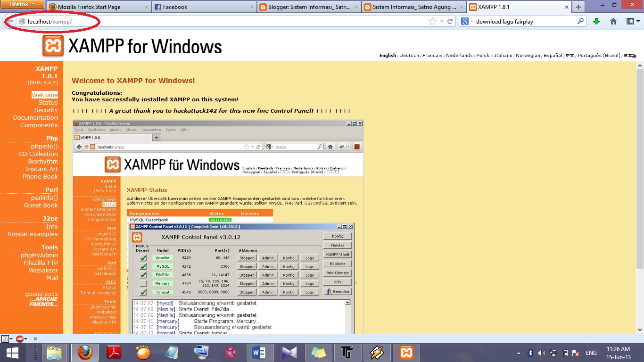The height and width of the screenshot is (362, 644).
Task: Switch to Mozilla Firefox Start Page tab
Action: click(x=99, y=7)
